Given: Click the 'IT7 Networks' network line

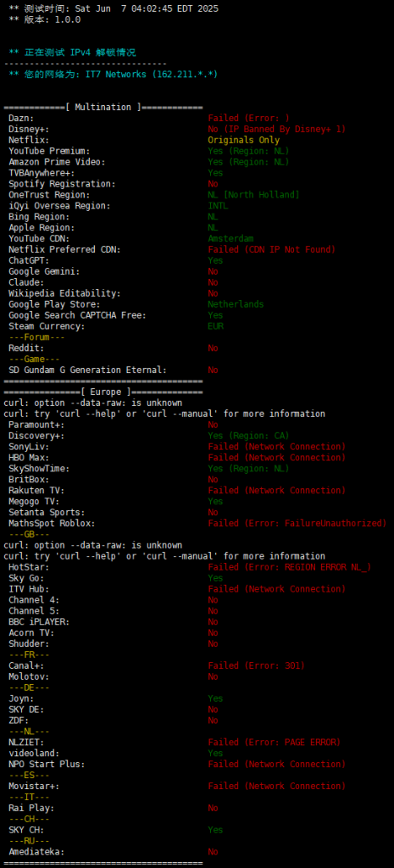Looking at the screenshot, I should point(114,75).
